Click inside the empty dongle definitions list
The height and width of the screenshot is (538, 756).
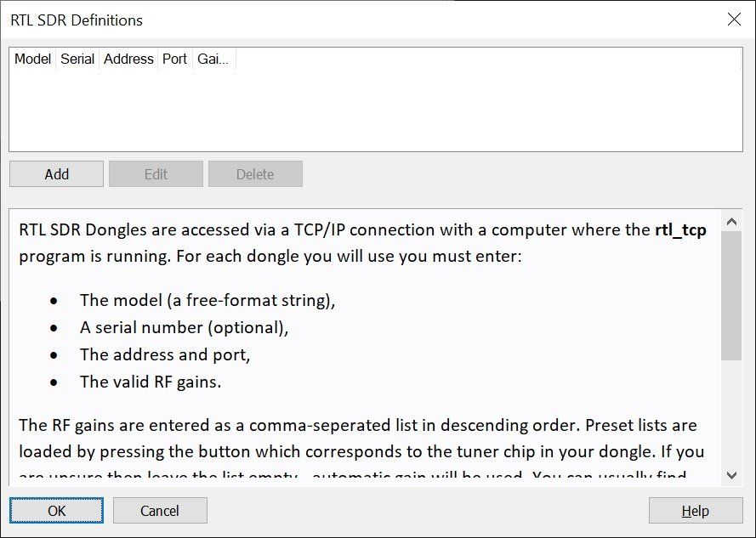[374, 110]
